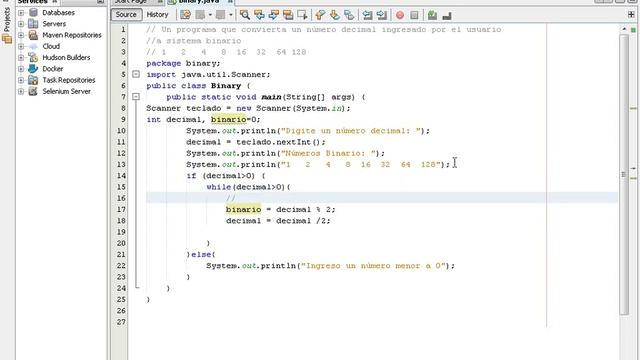The width and height of the screenshot is (640, 360).
Task: Collapse the import fold at line 5
Action: (x=136, y=74)
